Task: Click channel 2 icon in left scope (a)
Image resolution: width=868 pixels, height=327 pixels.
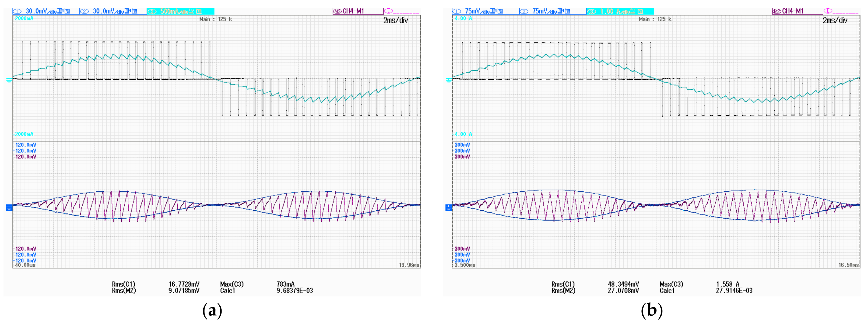Action: tap(84, 12)
